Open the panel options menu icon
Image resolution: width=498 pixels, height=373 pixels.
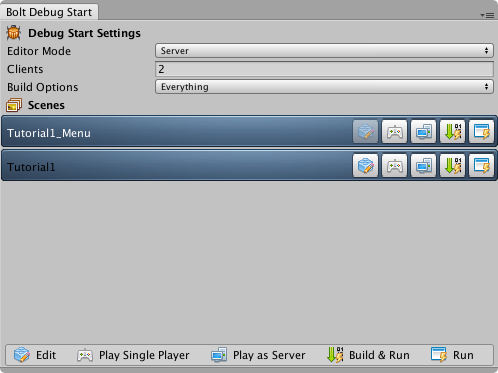tap(487, 15)
